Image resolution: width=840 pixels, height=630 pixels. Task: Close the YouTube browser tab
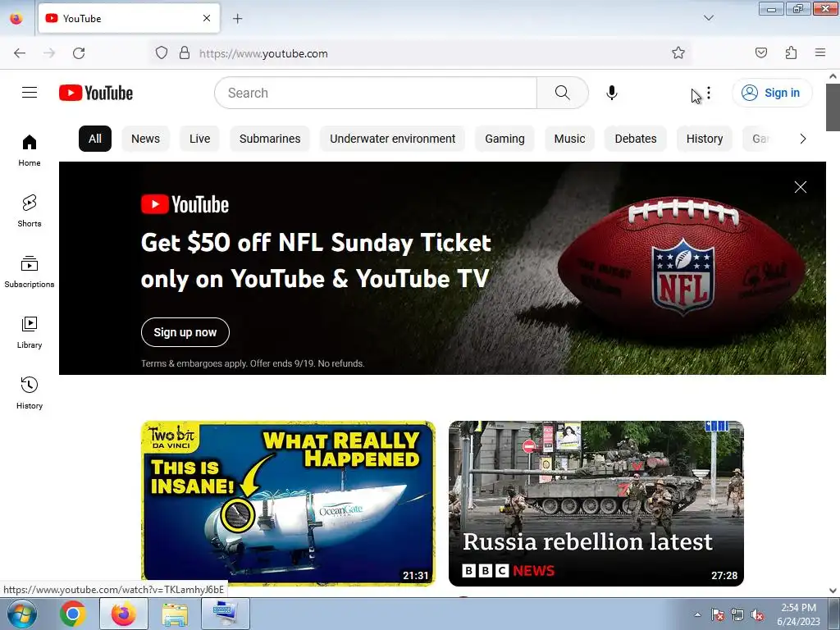coord(207,18)
